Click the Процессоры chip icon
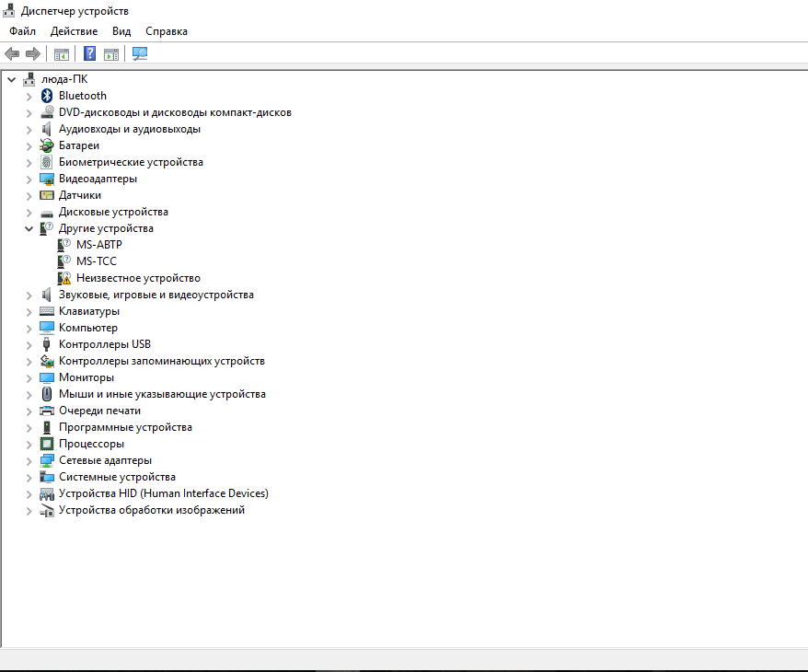 (47, 444)
